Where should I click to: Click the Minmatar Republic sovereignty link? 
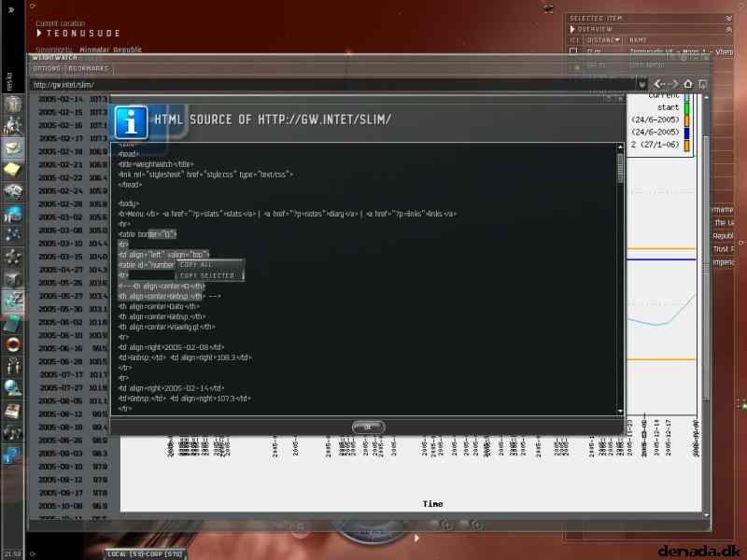pos(110,49)
